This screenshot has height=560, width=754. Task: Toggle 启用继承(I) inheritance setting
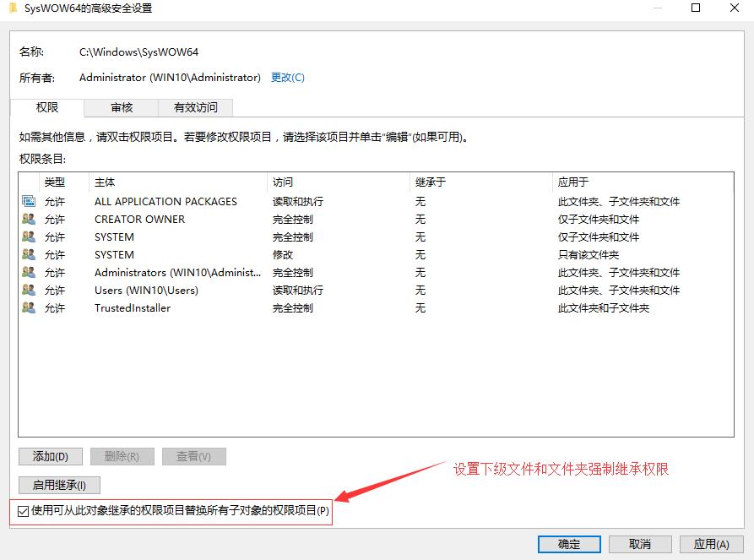click(58, 485)
